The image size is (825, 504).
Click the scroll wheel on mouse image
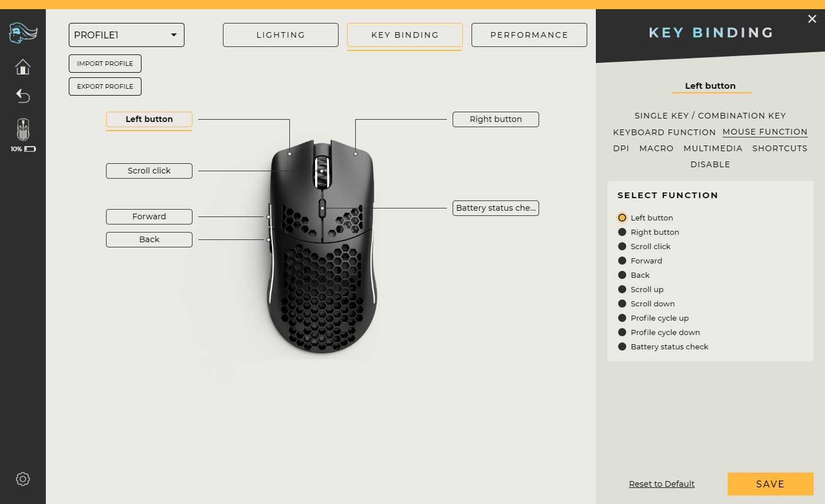click(x=322, y=171)
